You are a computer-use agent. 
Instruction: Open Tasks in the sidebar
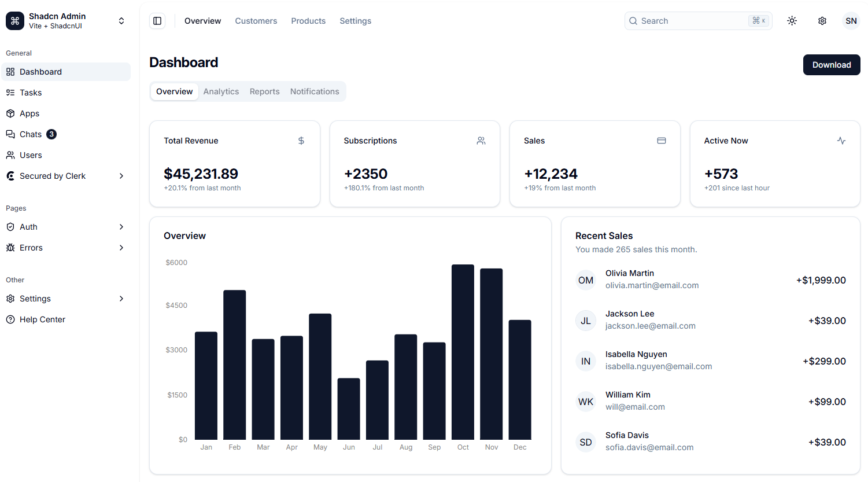(31, 93)
